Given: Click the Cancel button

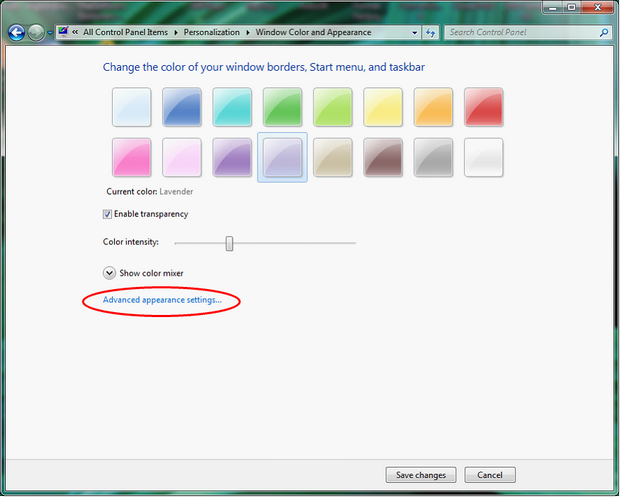Looking at the screenshot, I should pyautogui.click(x=490, y=475).
